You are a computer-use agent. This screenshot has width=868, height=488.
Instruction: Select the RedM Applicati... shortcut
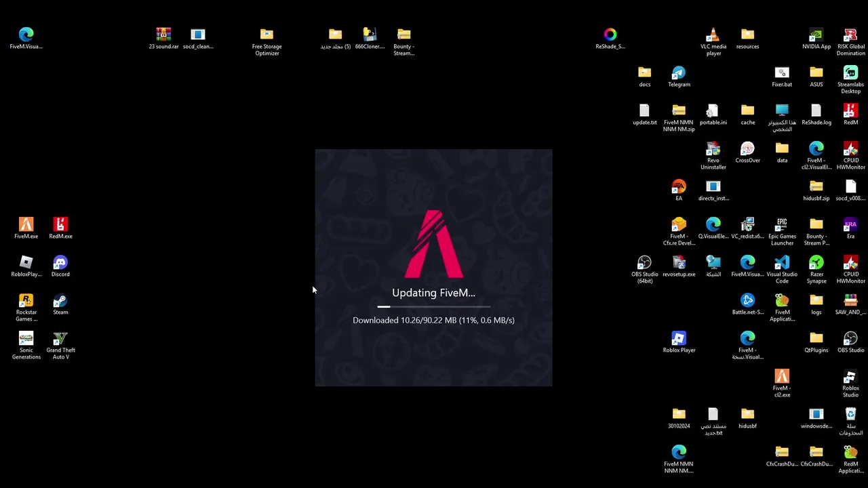851,459
